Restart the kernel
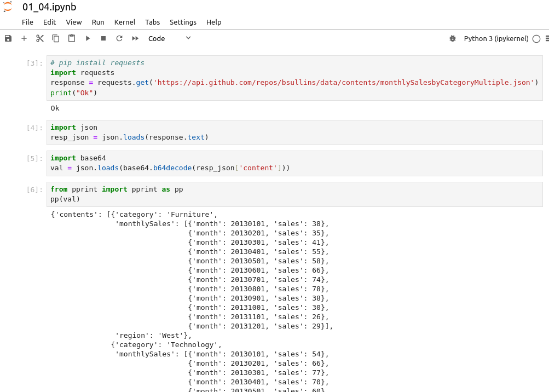Image resolution: width=549 pixels, height=392 pixels. [119, 38]
